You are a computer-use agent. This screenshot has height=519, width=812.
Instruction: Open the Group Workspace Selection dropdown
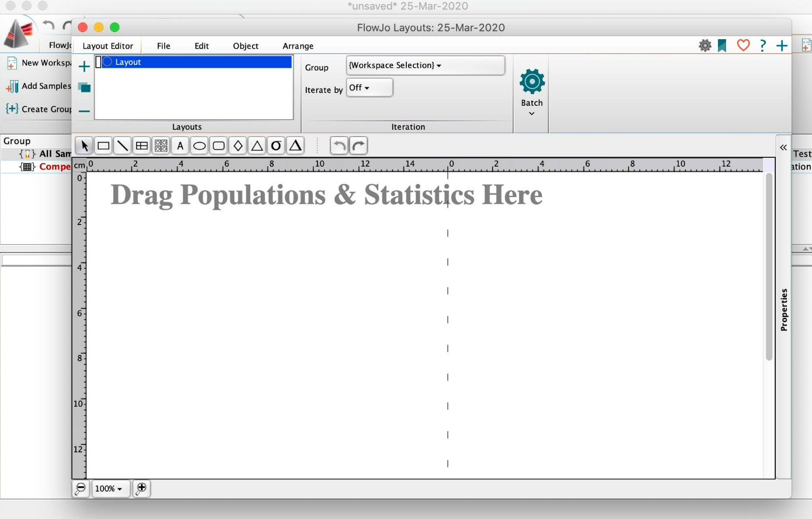tap(426, 65)
